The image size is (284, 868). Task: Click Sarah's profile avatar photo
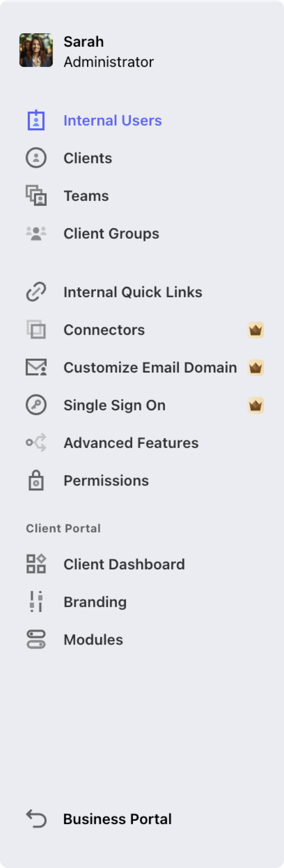(x=36, y=50)
